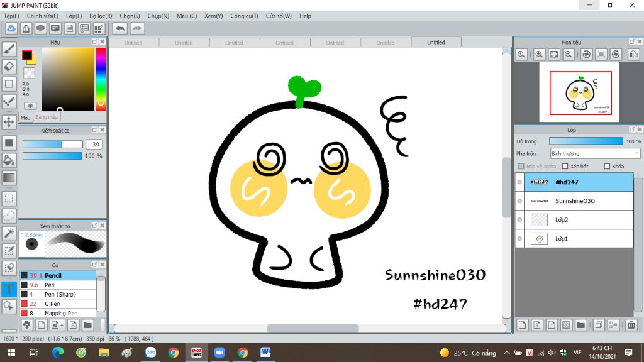
Task: Select the Lớp1 layer
Action: 574,238
